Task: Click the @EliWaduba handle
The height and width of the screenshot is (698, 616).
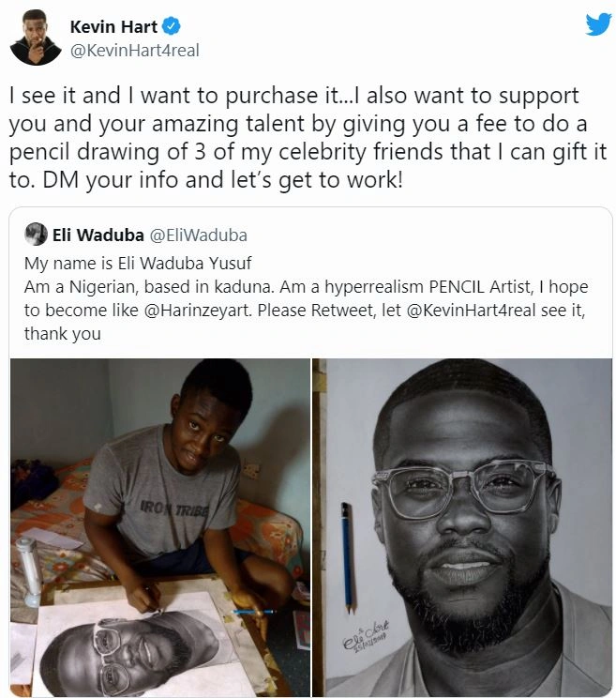Action: [x=200, y=235]
